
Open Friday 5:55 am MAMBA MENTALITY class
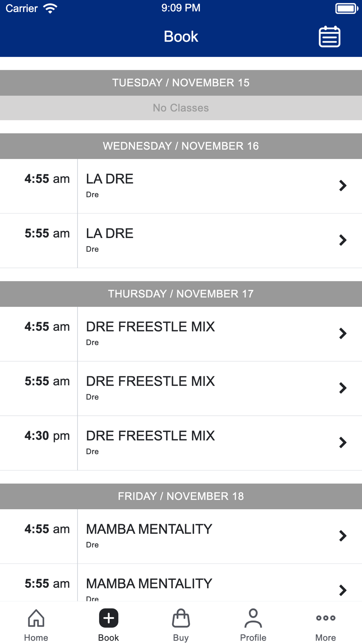(149, 584)
